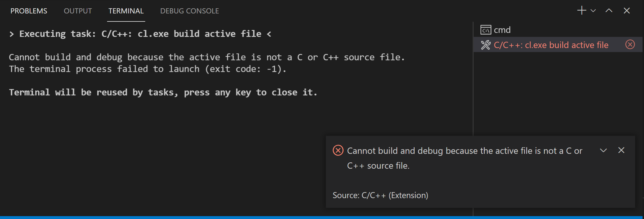This screenshot has height=219, width=644.
Task: Switch to the PROBLEMS tab
Action: 29,11
